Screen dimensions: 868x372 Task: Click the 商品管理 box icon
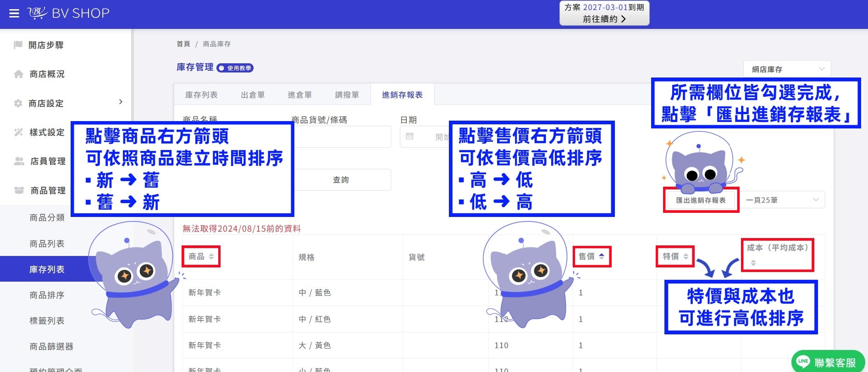point(19,190)
